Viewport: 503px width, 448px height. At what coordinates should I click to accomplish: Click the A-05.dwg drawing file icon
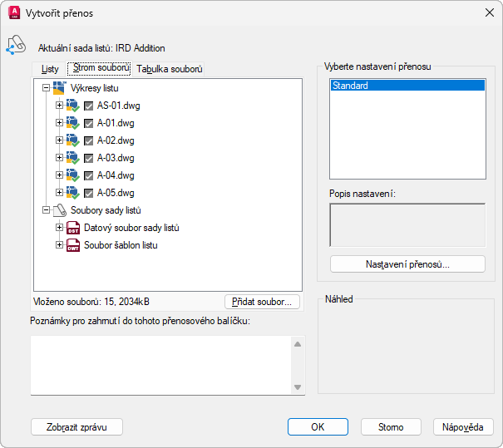(x=72, y=193)
